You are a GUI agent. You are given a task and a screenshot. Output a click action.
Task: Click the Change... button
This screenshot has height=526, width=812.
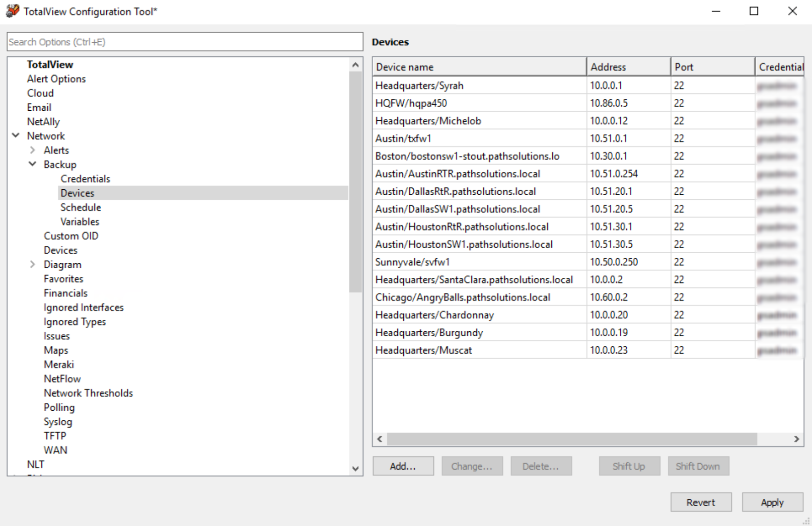472,466
